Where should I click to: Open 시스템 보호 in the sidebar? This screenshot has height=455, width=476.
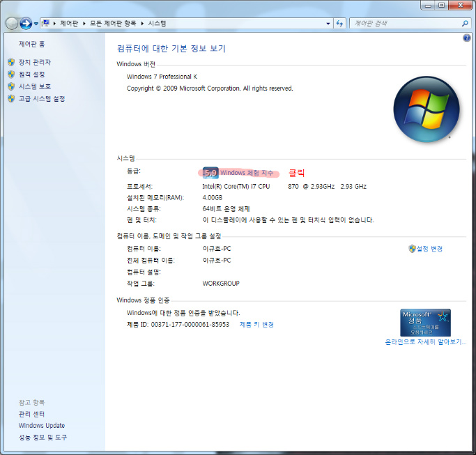(35, 86)
